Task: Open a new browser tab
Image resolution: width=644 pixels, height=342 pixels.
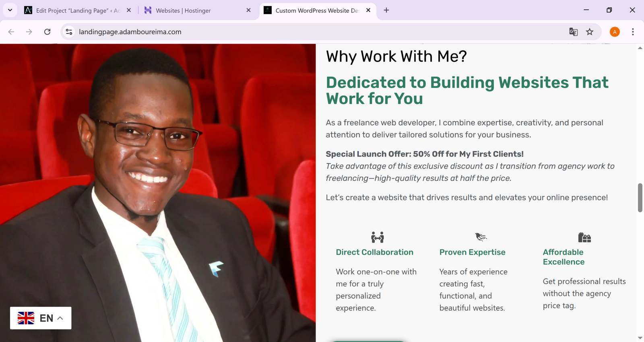Action: [x=386, y=10]
